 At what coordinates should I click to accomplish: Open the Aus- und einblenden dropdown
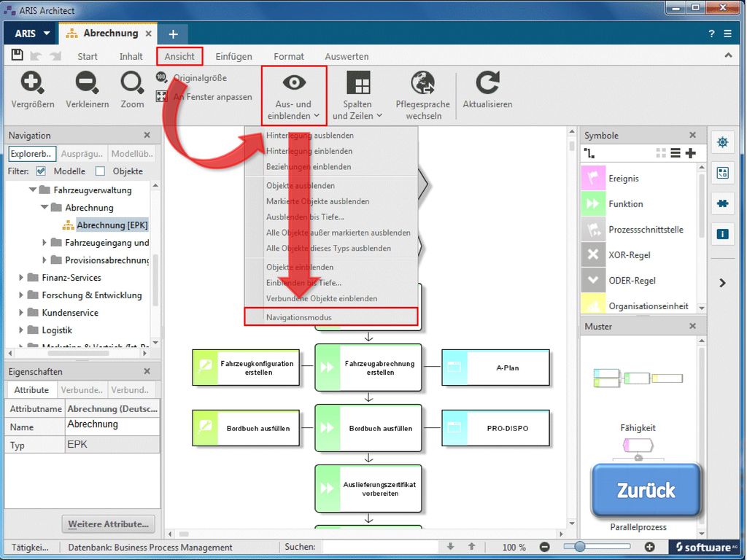coord(294,96)
